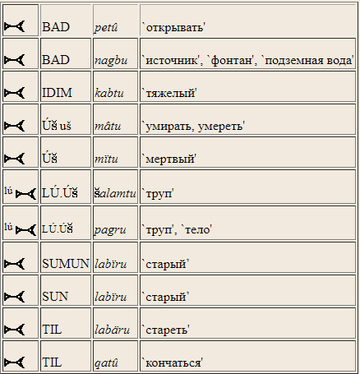Click the cuneiform sign beside SUN

click(14, 297)
